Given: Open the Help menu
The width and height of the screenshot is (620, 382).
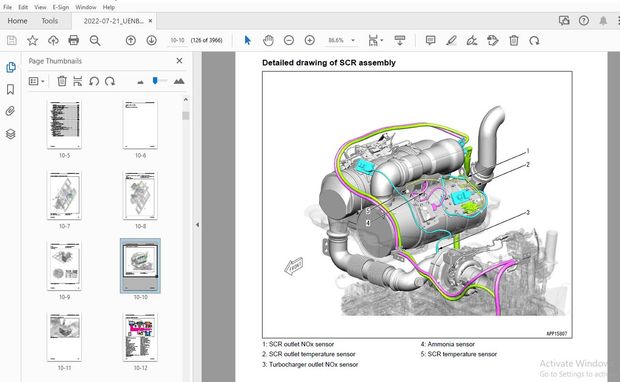Looking at the screenshot, I should (108, 7).
